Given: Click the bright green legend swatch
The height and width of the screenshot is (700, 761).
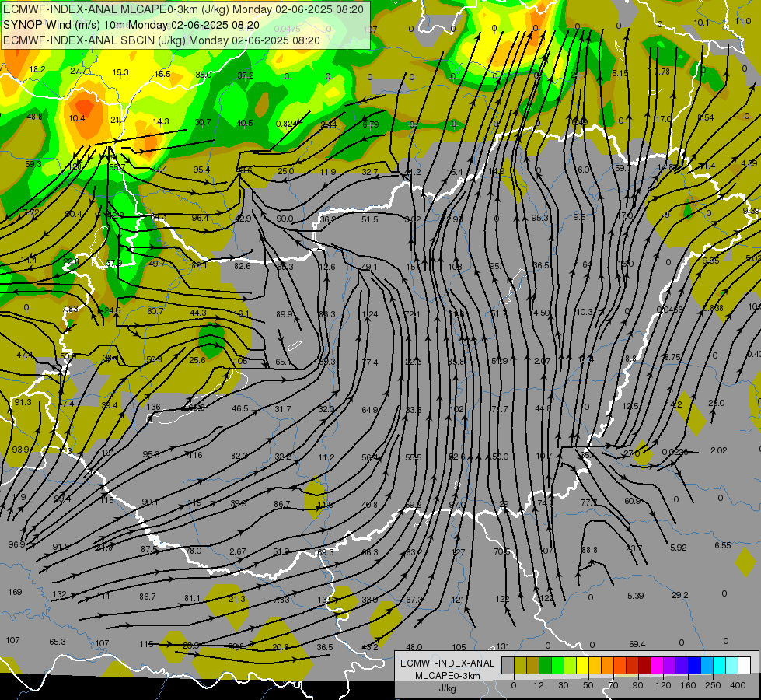Looking at the screenshot, I should click(x=557, y=665).
